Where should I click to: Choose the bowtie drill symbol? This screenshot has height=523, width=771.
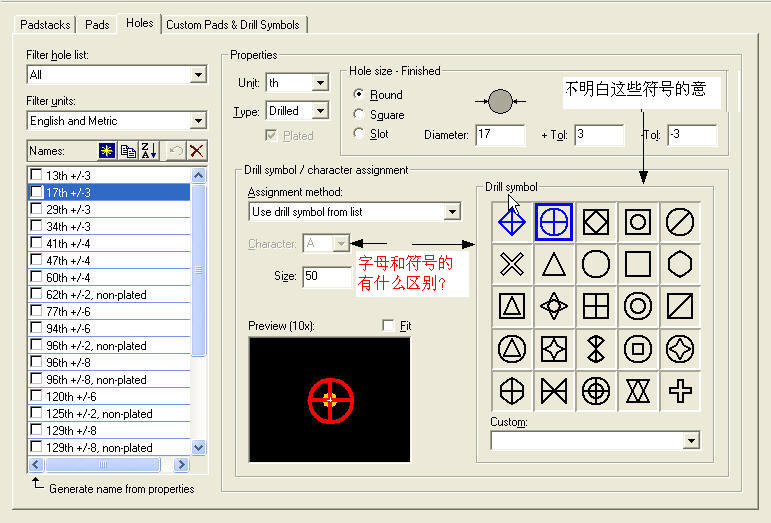click(x=554, y=391)
